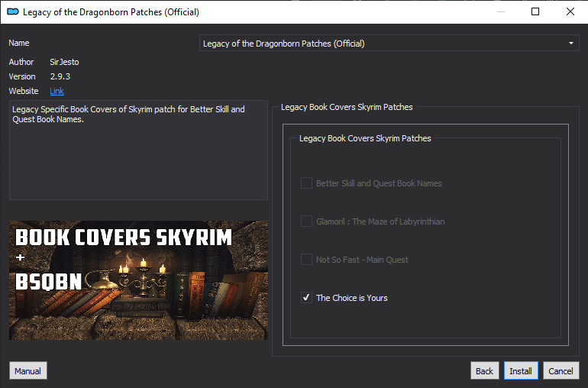Open the Website Link

click(x=57, y=91)
